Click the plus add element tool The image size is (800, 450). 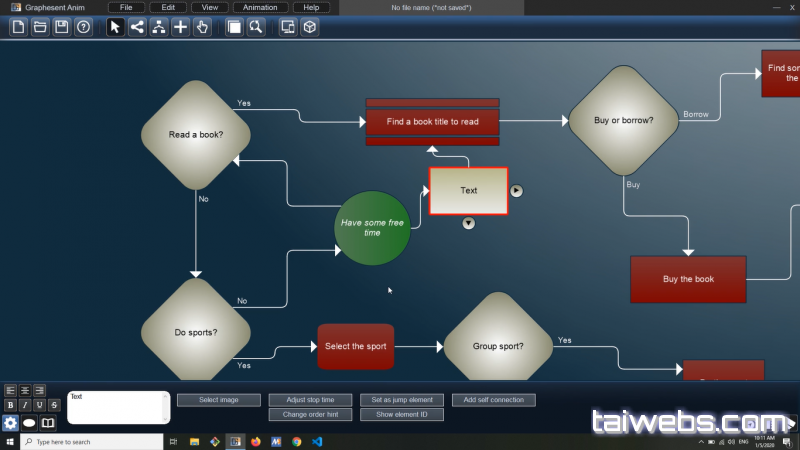[x=180, y=27]
